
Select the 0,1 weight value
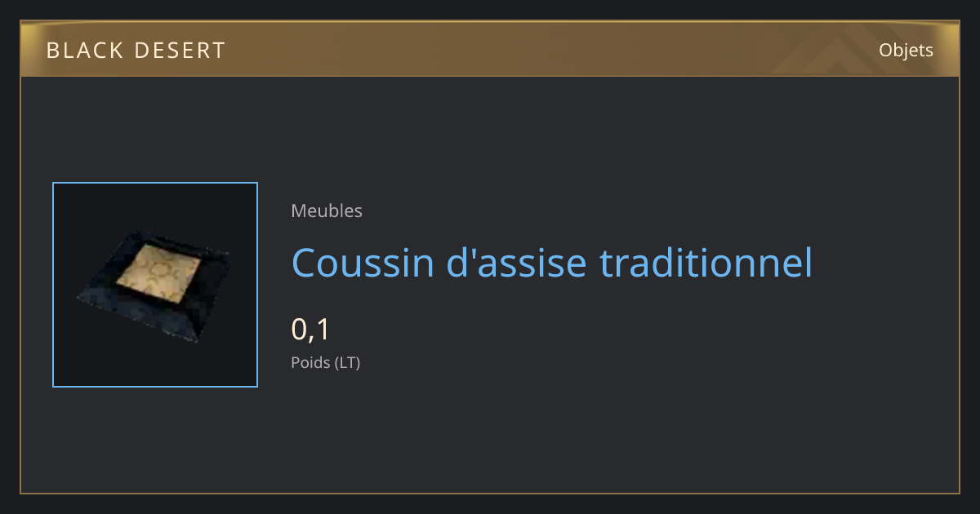coord(310,330)
